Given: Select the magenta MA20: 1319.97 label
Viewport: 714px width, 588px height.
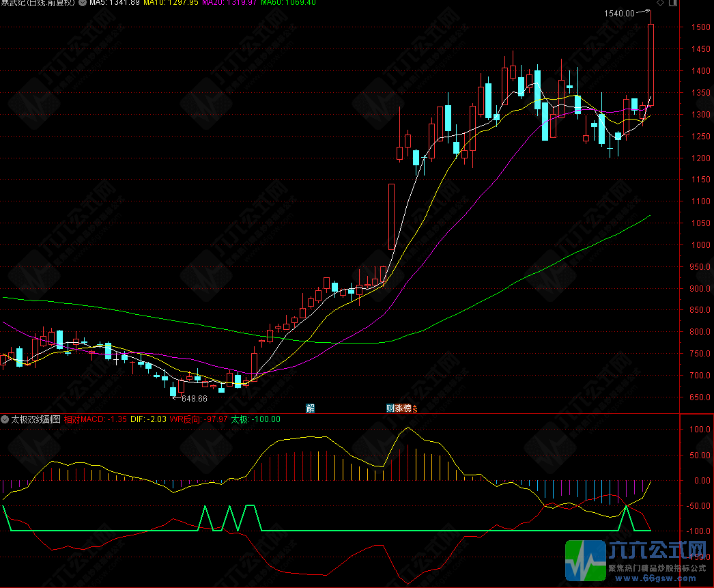Looking at the screenshot, I should pyautogui.click(x=229, y=2).
